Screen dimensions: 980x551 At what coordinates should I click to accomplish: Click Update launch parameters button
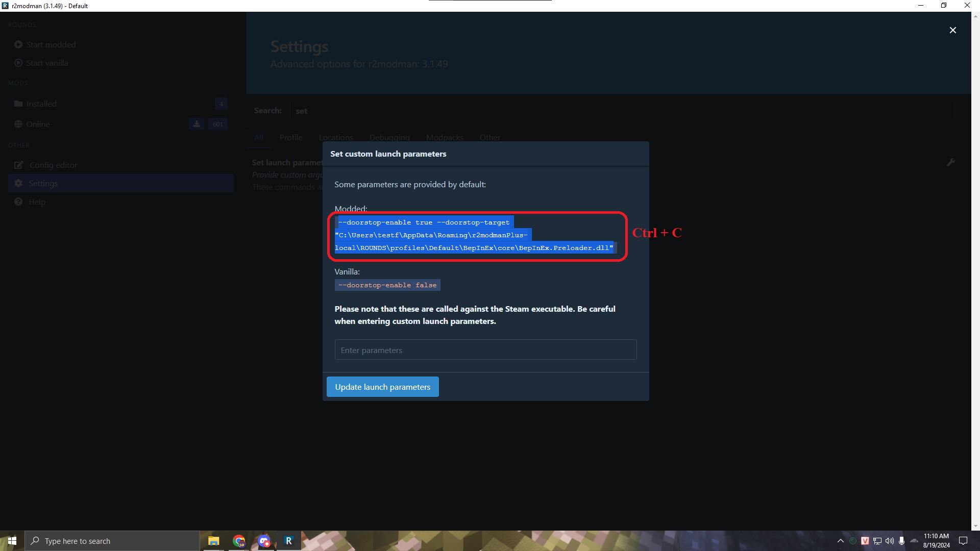[x=382, y=387]
